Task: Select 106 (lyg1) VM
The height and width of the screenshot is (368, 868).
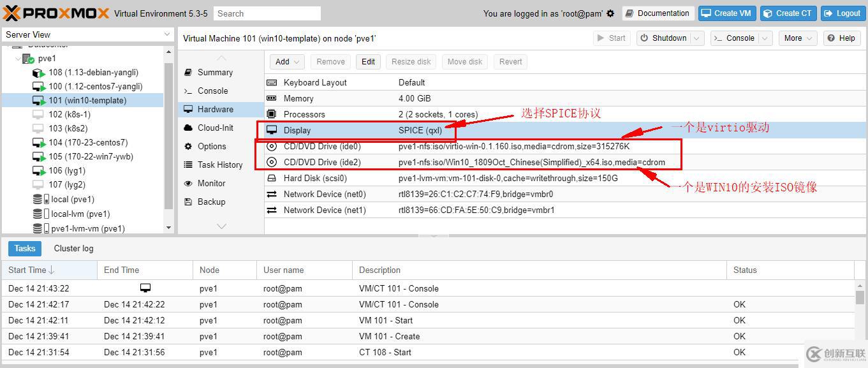Action: click(x=82, y=171)
